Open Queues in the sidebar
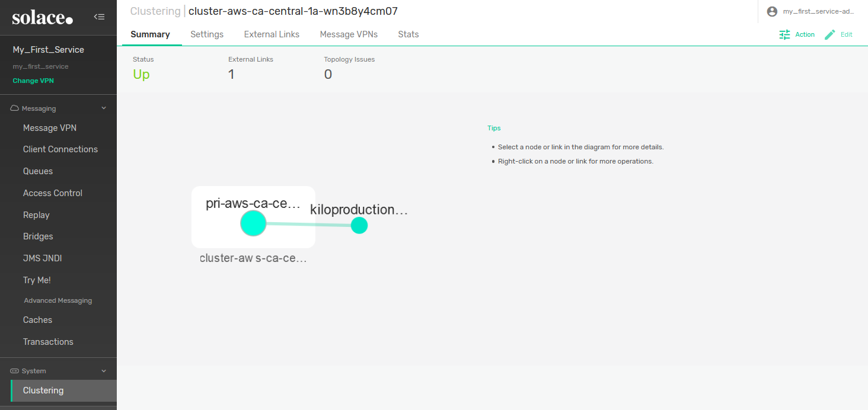The height and width of the screenshot is (410, 868). pos(38,171)
